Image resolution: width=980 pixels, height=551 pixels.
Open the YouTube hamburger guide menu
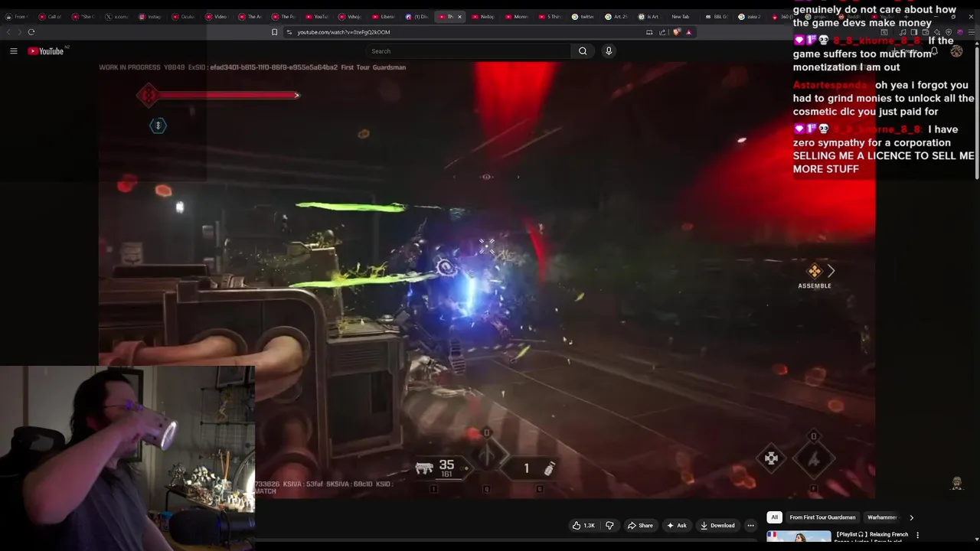(x=13, y=51)
